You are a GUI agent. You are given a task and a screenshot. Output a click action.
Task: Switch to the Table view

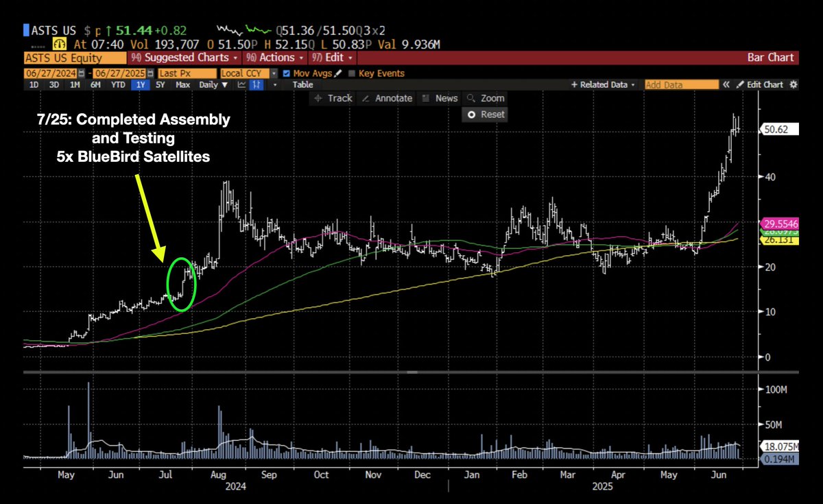302,85
